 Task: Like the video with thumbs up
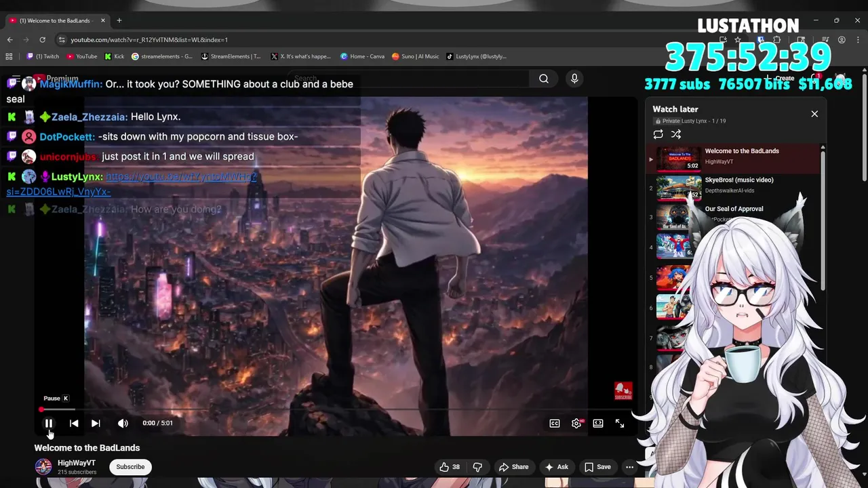450,467
